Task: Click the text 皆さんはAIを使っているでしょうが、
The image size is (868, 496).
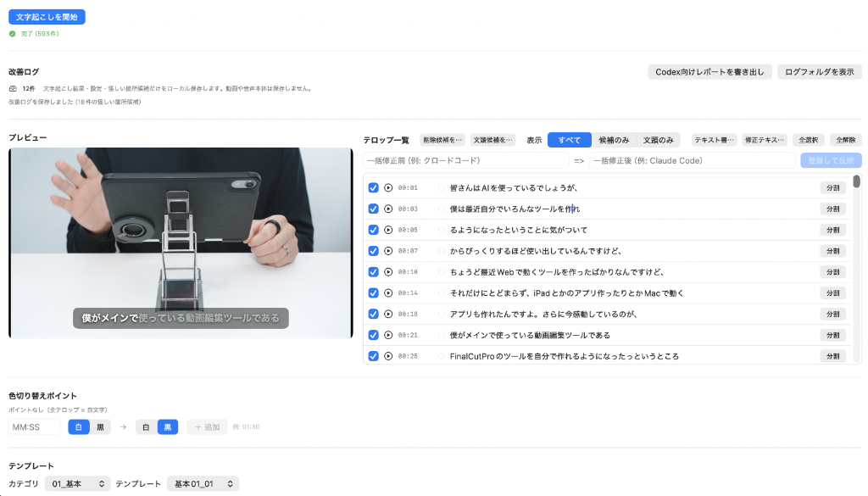Action: tap(514, 187)
